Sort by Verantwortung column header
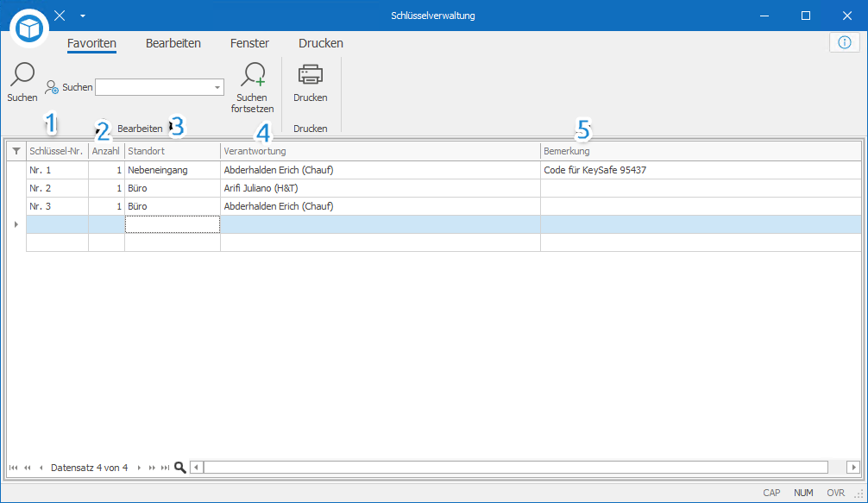Viewport: 868px width, 503px height. point(381,151)
